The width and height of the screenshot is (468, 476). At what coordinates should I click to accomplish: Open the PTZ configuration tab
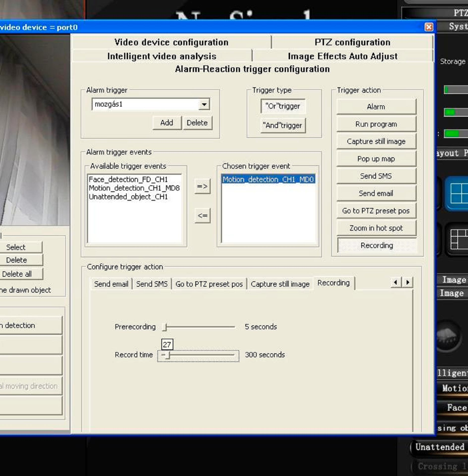(x=352, y=42)
